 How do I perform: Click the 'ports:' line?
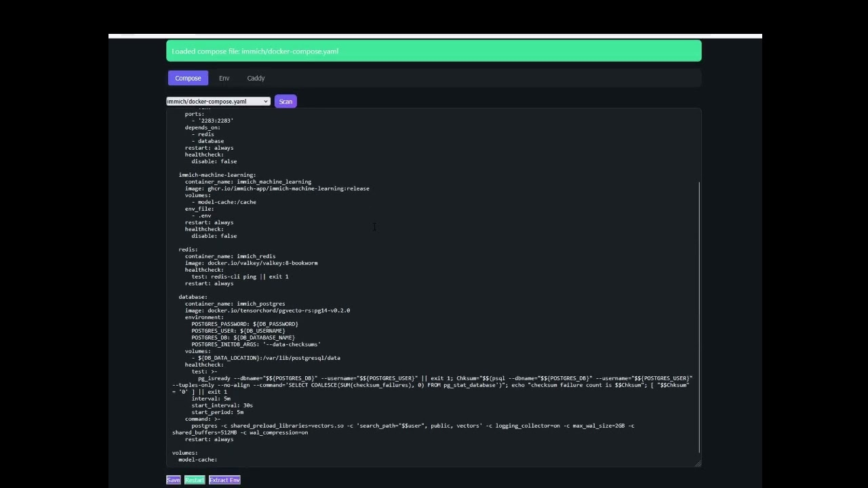click(195, 114)
